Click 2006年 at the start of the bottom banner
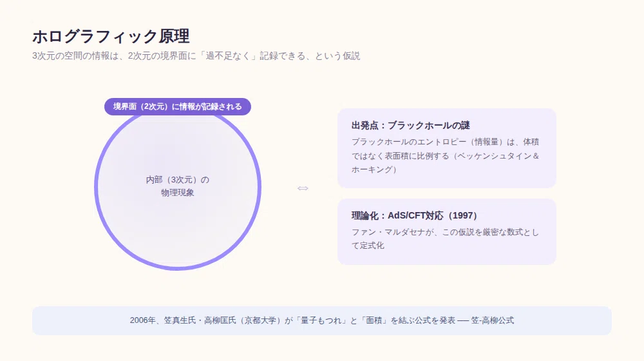 pos(143,320)
